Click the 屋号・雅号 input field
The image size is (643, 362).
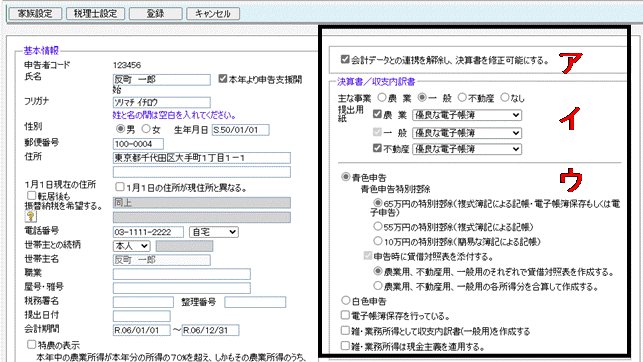(x=182, y=288)
